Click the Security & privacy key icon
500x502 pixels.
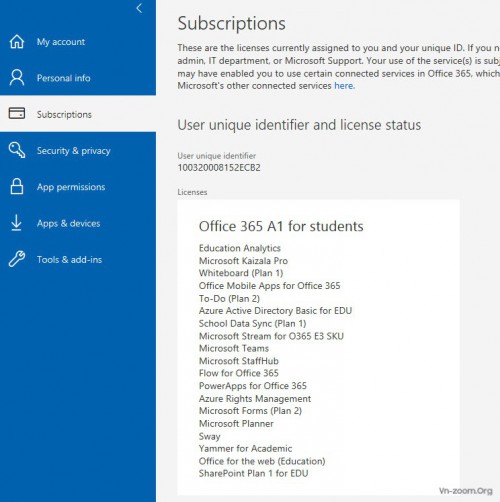(x=17, y=150)
